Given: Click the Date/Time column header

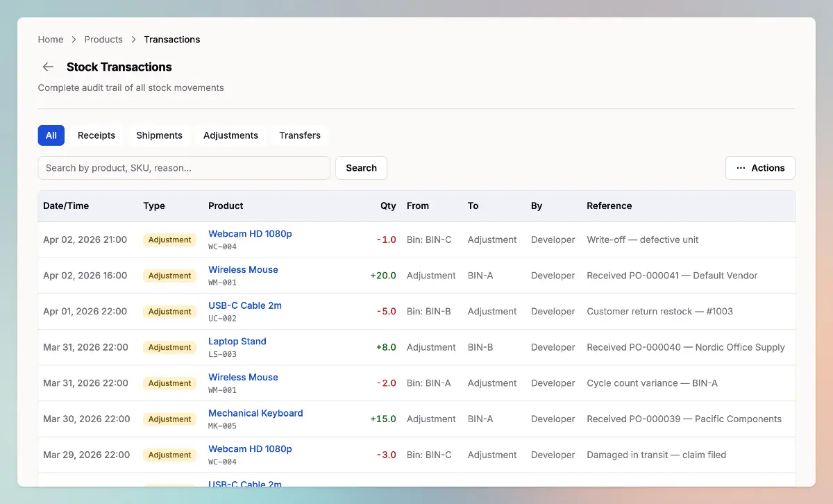Looking at the screenshot, I should 66,205.
